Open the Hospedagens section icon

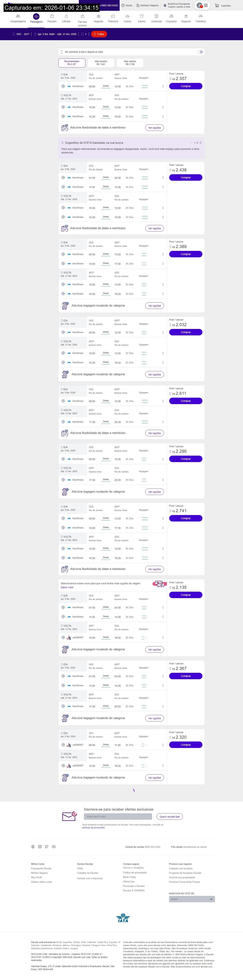(x=18, y=16)
